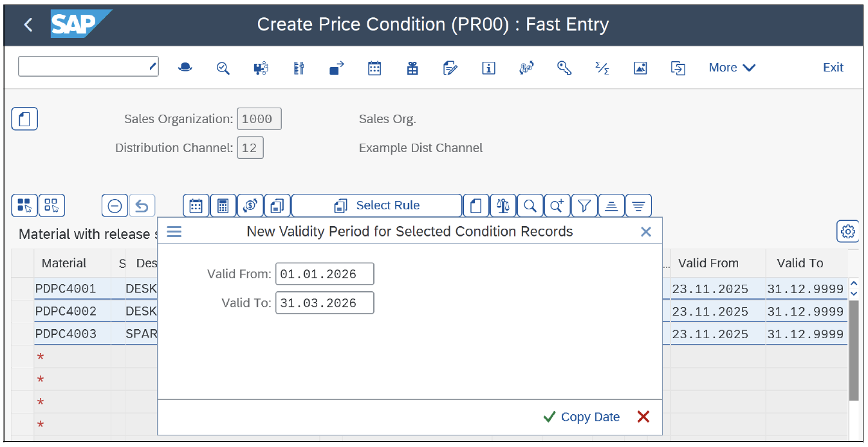This screenshot has height=447, width=868.
Task: Click the key icon in the top toolbar
Action: (564, 68)
